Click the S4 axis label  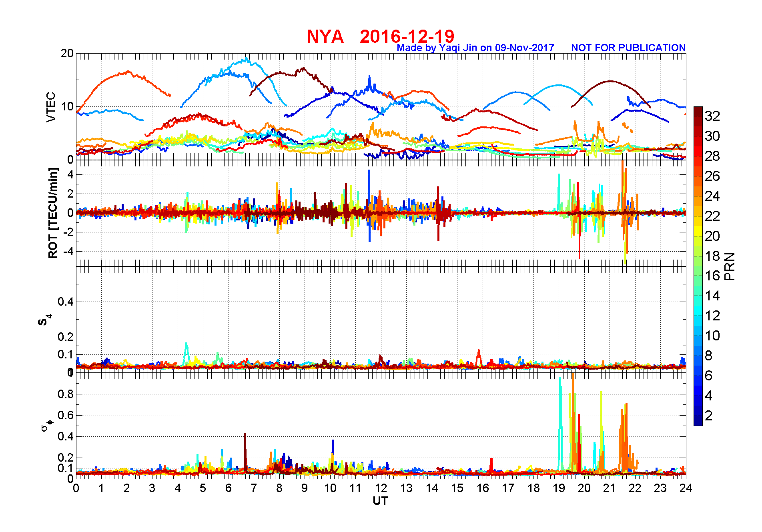[x=44, y=320]
